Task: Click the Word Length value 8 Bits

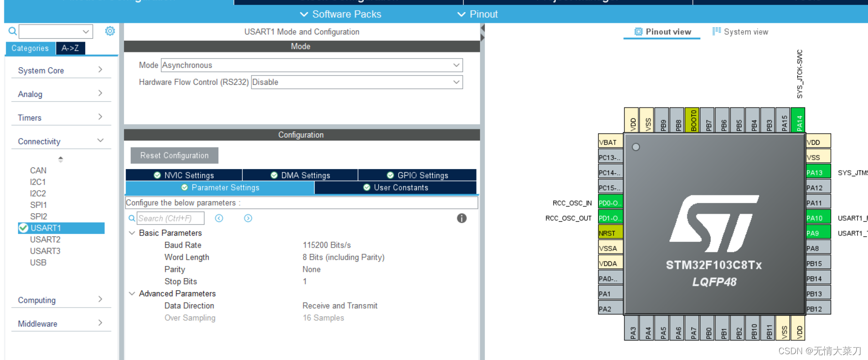Action: click(x=343, y=257)
